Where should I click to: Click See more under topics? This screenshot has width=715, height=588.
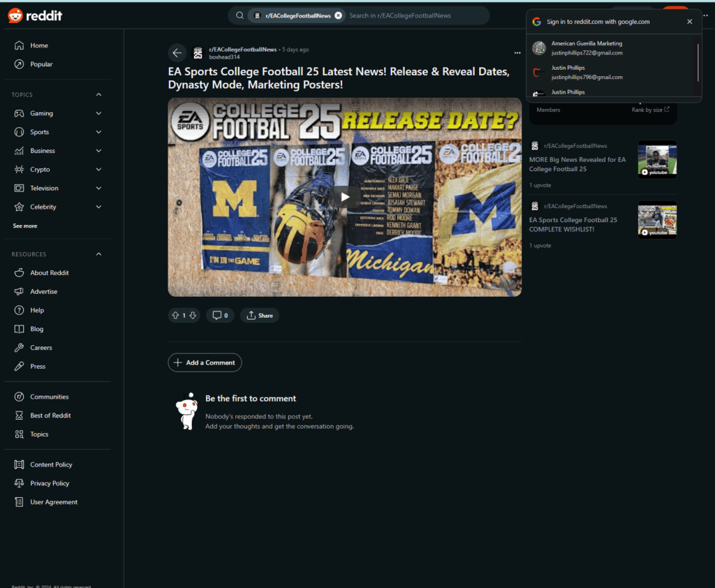(25, 226)
